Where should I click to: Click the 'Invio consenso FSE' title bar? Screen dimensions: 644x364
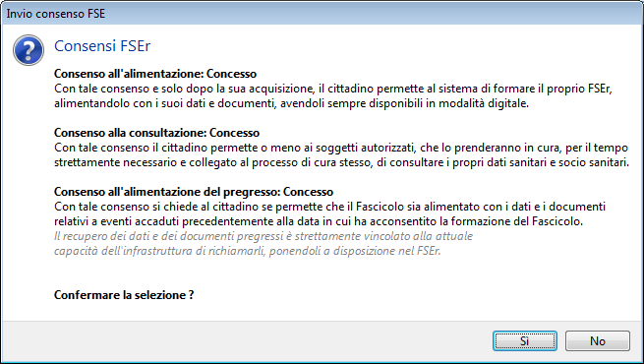point(322,14)
